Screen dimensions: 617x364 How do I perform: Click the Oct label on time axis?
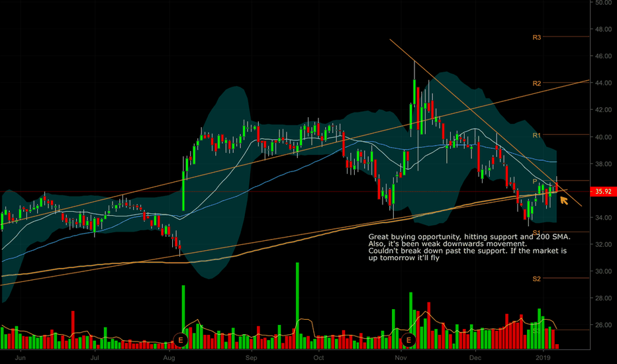point(318,357)
